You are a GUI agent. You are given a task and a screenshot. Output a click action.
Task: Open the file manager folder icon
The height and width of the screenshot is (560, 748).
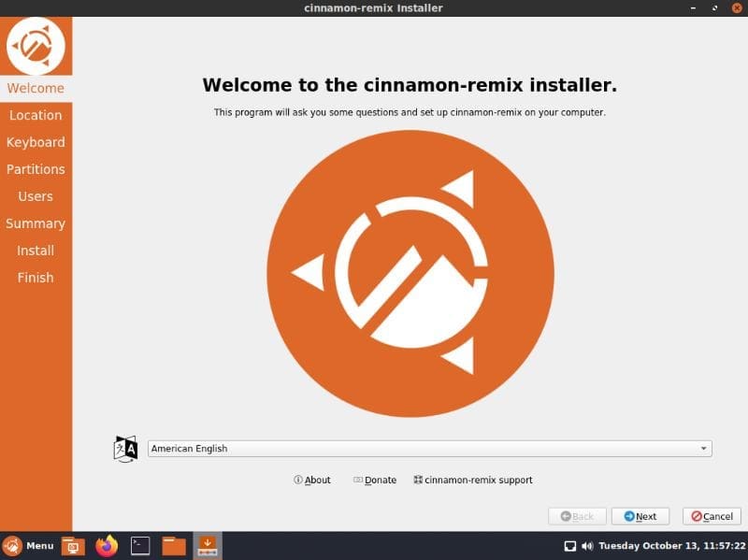[174, 546]
